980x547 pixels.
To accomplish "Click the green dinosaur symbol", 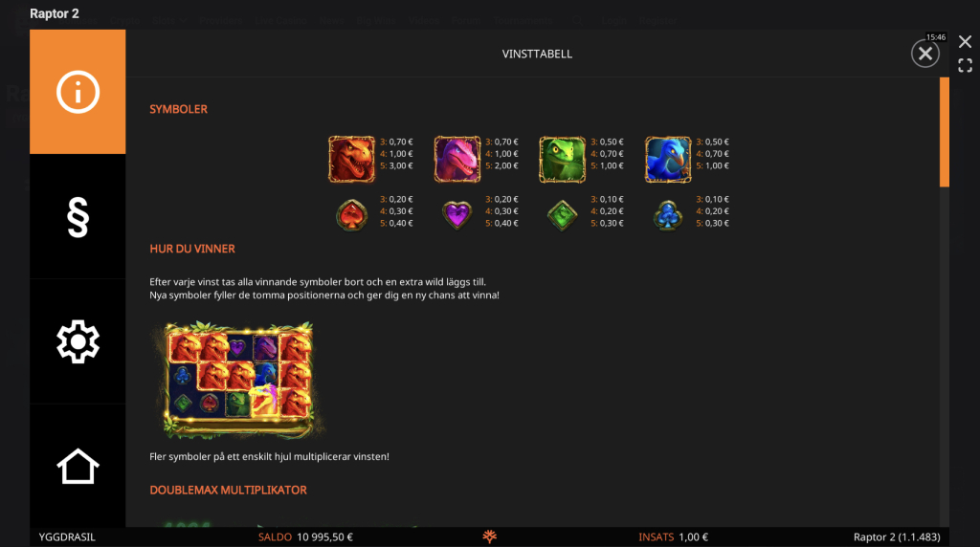I will [x=563, y=160].
